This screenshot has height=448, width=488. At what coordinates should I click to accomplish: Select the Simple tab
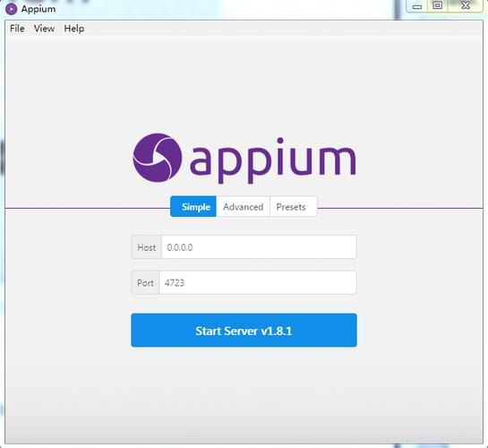click(x=193, y=206)
